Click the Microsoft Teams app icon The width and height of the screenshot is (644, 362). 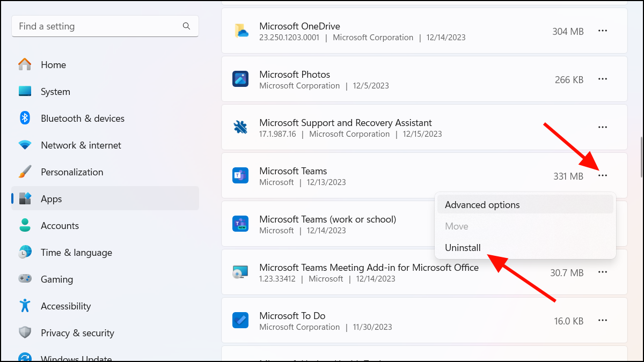pos(240,175)
